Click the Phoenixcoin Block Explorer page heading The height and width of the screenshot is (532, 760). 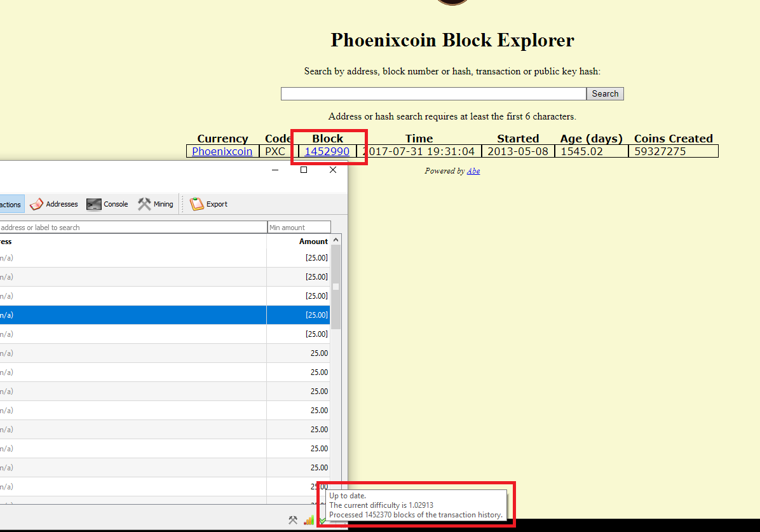[452, 40]
